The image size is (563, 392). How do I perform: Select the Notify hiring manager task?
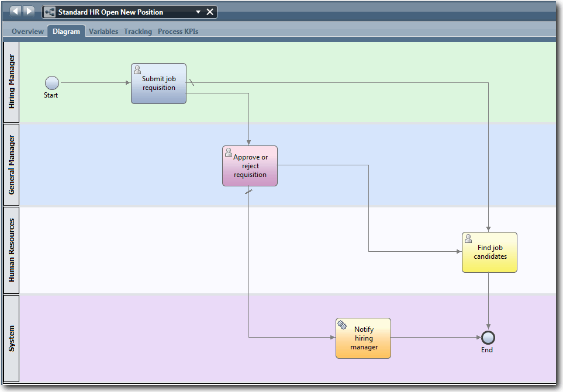(x=363, y=338)
